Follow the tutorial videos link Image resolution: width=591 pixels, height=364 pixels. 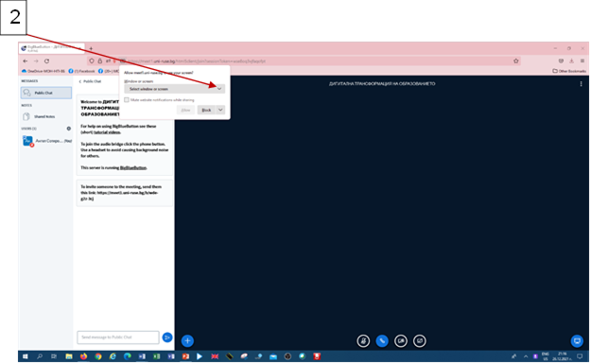tap(107, 132)
